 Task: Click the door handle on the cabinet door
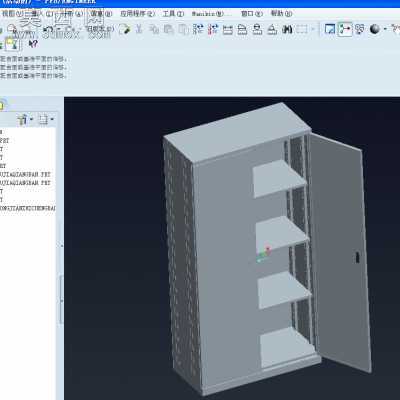click(x=357, y=257)
